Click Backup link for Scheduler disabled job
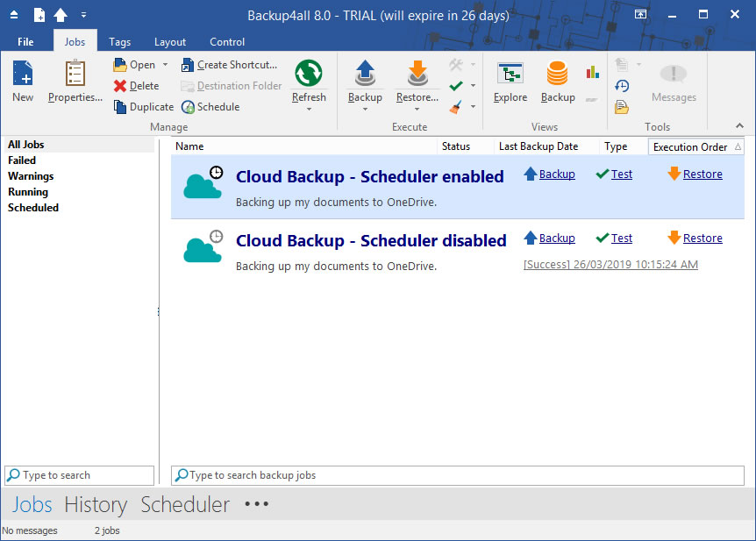 pos(557,238)
